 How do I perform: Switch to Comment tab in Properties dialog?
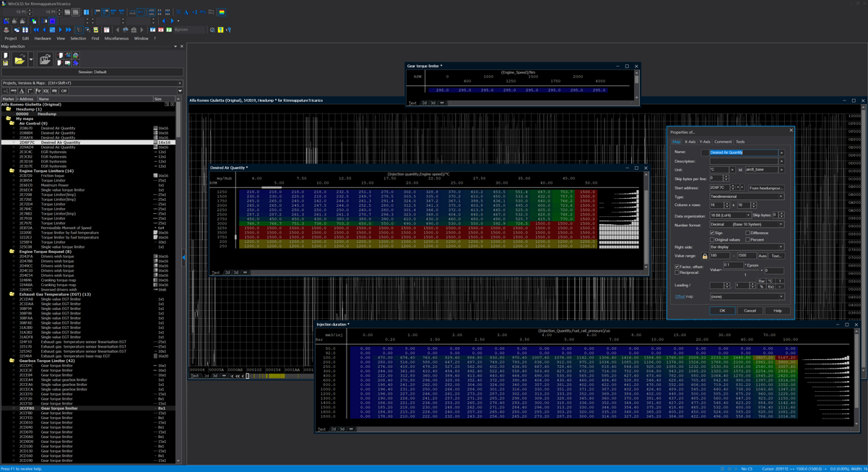click(723, 142)
